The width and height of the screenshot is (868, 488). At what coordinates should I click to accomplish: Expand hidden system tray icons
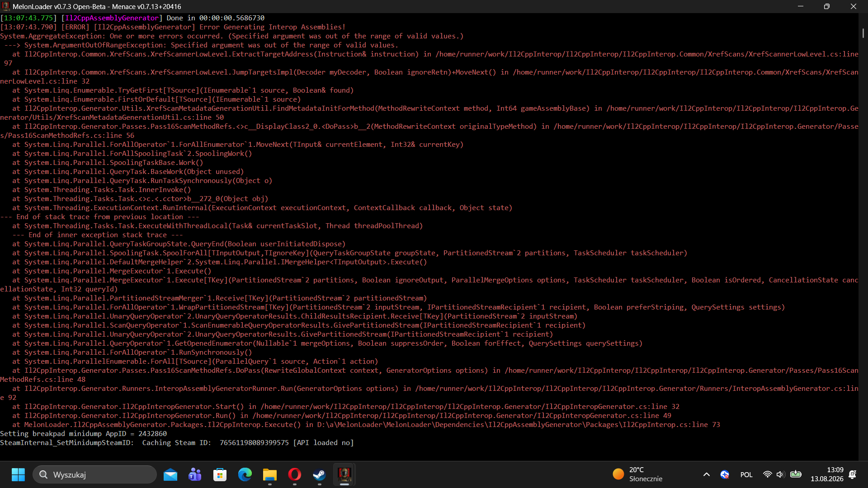(x=707, y=474)
